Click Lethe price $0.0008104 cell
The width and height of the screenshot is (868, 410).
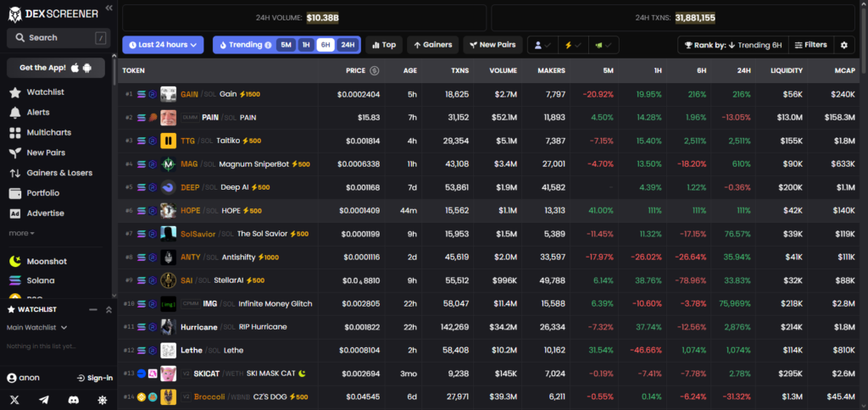pyautogui.click(x=359, y=350)
